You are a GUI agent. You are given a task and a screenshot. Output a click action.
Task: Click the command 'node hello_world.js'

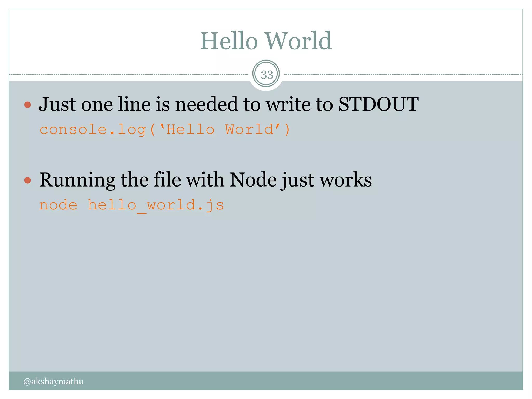tap(131, 205)
